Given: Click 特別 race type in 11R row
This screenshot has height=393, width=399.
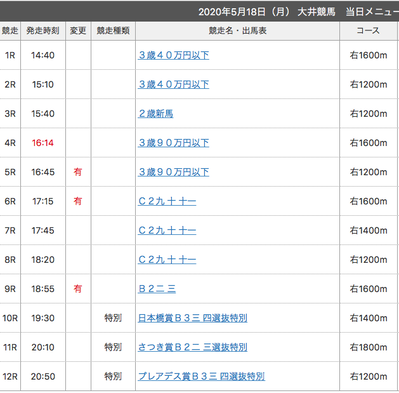Looking at the screenshot, I should (113, 347).
